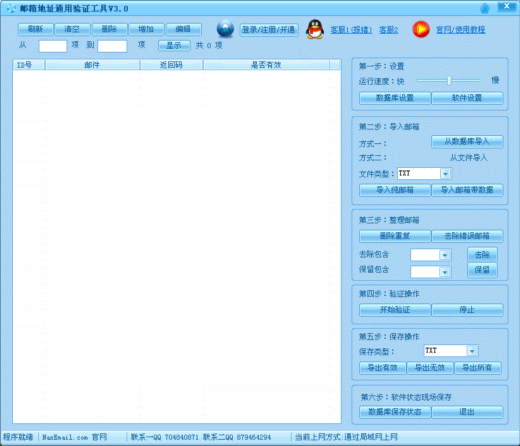The width and height of the screenshot is (520, 446).
Task: Click the 共 0 项 count label
Action: click(x=209, y=45)
